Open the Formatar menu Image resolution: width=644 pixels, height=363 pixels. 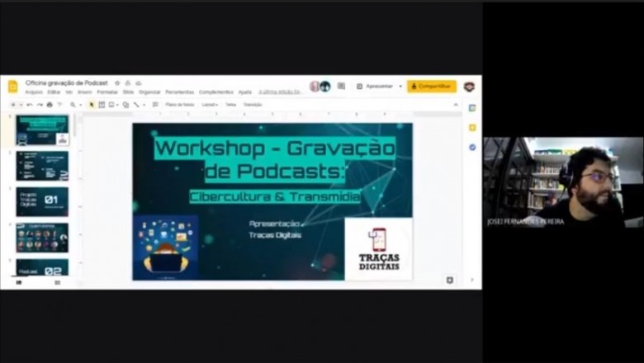(x=107, y=92)
